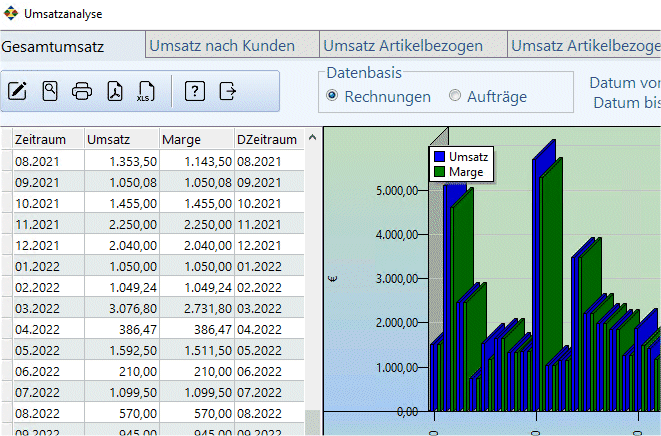
Task: Select Zeitraum cell 03.2022
Action: pos(48,308)
